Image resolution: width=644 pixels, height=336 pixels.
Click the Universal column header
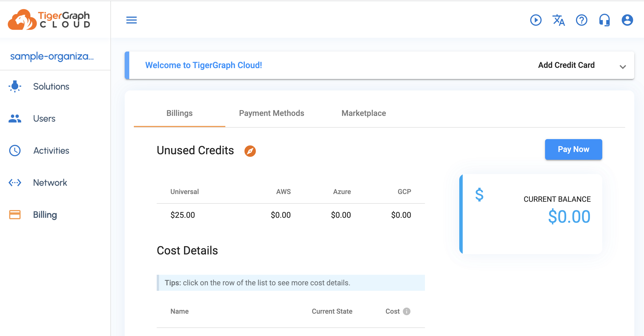pos(184,192)
